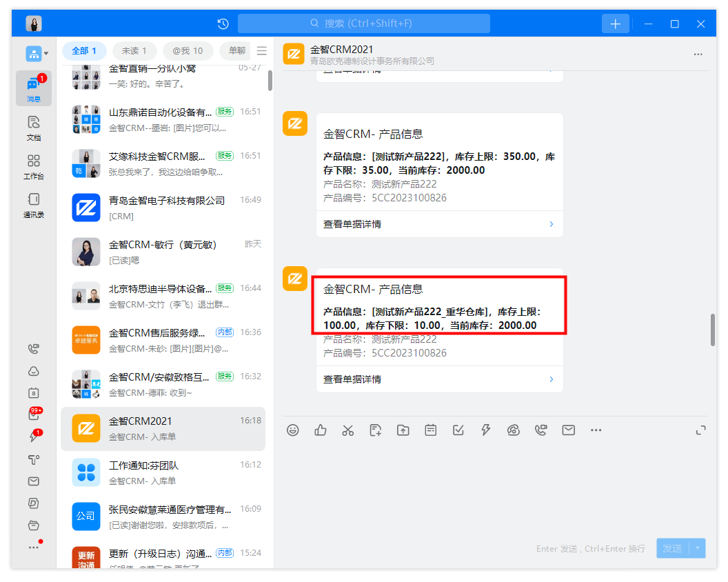Click the chat area scrollbar
The width and height of the screenshot is (728, 582).
coord(712,330)
